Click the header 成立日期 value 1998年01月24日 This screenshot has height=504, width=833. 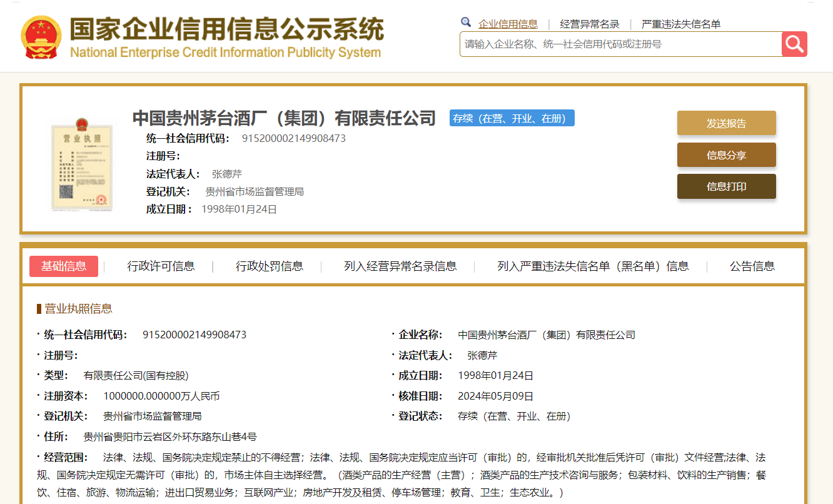pos(239,209)
